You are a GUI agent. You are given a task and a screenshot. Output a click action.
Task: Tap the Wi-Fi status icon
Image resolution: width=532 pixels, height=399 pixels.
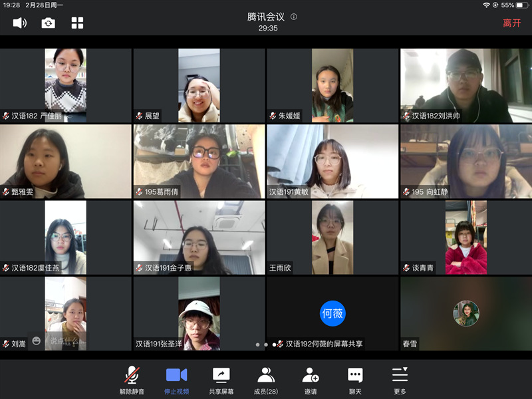[x=486, y=5]
